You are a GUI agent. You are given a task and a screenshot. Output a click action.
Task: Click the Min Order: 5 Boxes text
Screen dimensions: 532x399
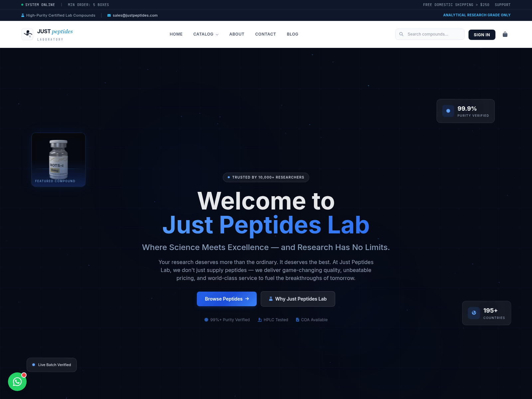click(x=88, y=5)
